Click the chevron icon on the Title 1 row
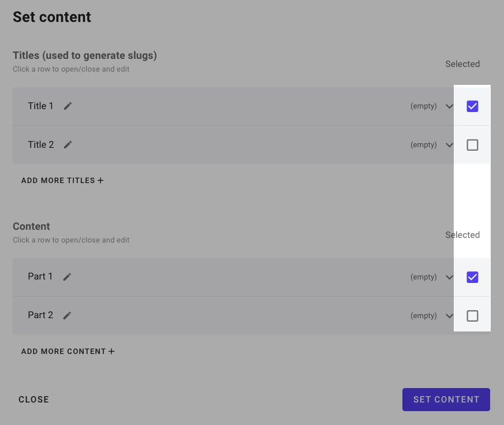This screenshot has height=425, width=504. point(449,106)
